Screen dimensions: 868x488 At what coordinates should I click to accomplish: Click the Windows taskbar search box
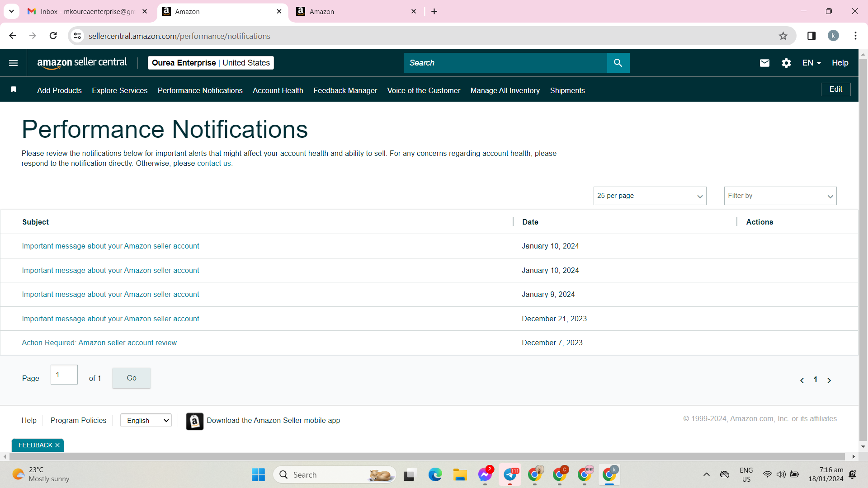[335, 475]
